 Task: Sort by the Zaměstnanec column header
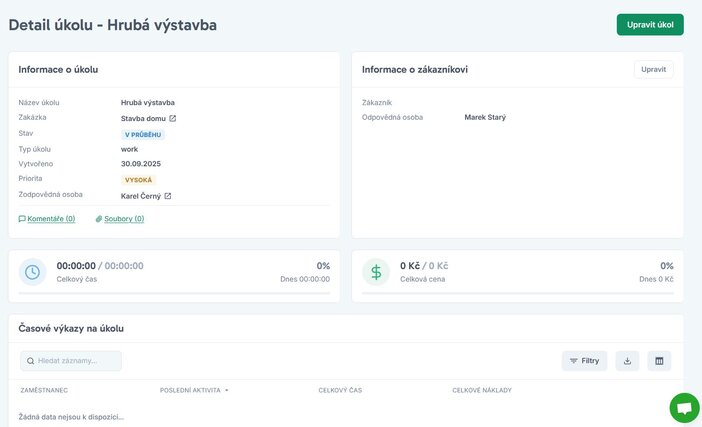point(44,390)
